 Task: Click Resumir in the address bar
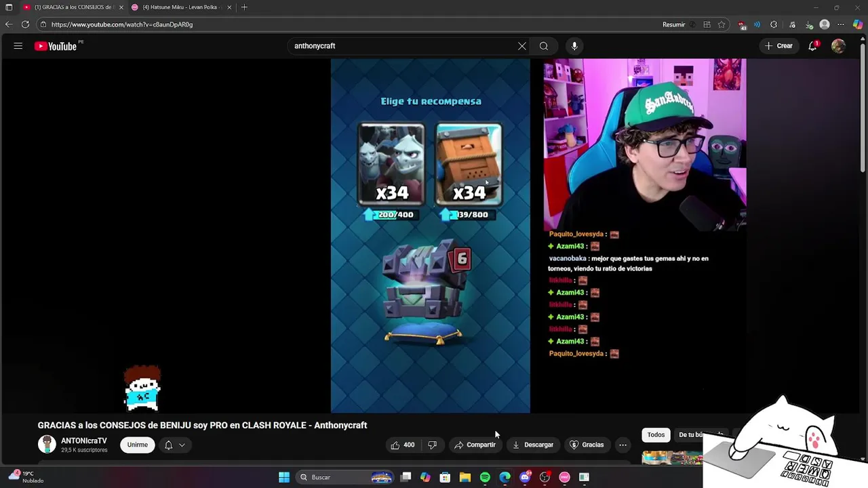click(673, 24)
